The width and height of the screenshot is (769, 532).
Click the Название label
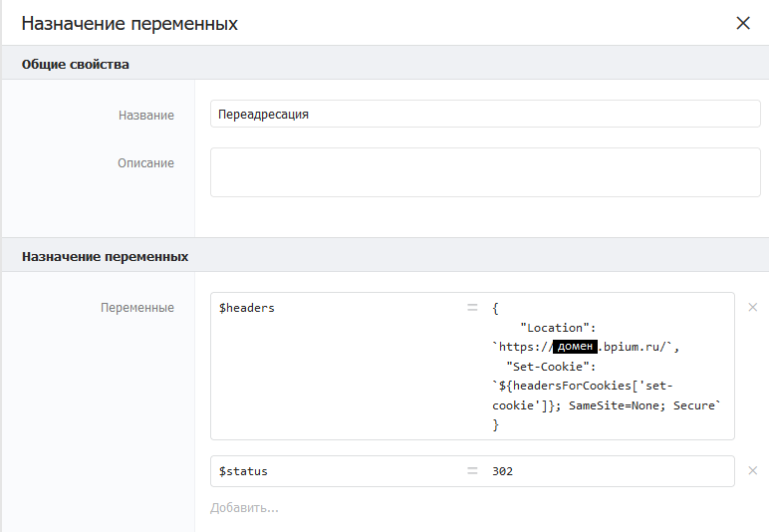click(146, 116)
